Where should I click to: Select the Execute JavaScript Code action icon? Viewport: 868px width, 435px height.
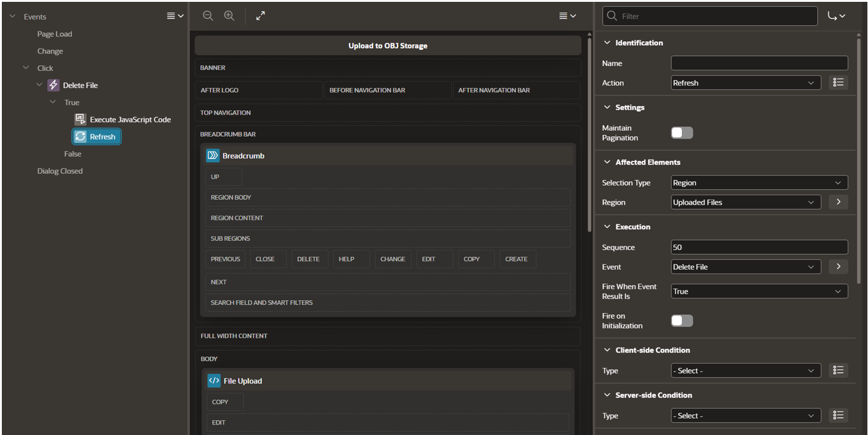80,120
